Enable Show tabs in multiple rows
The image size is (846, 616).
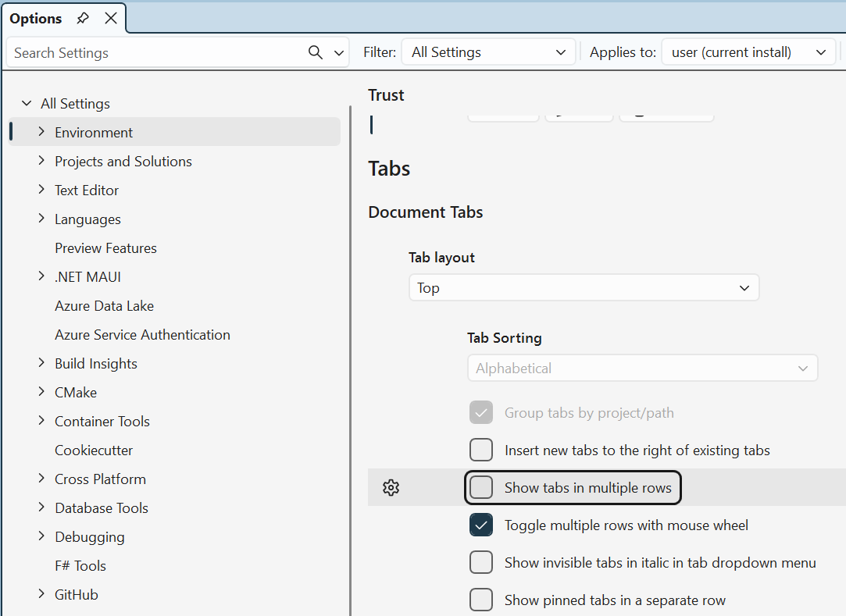click(x=480, y=488)
